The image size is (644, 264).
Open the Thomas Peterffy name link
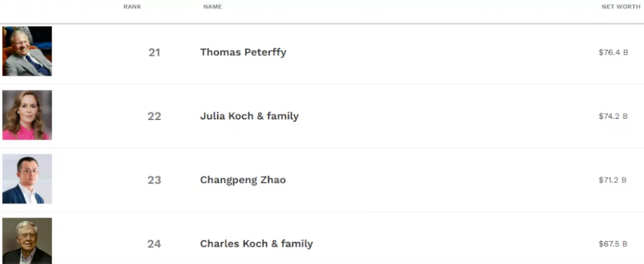(x=243, y=52)
